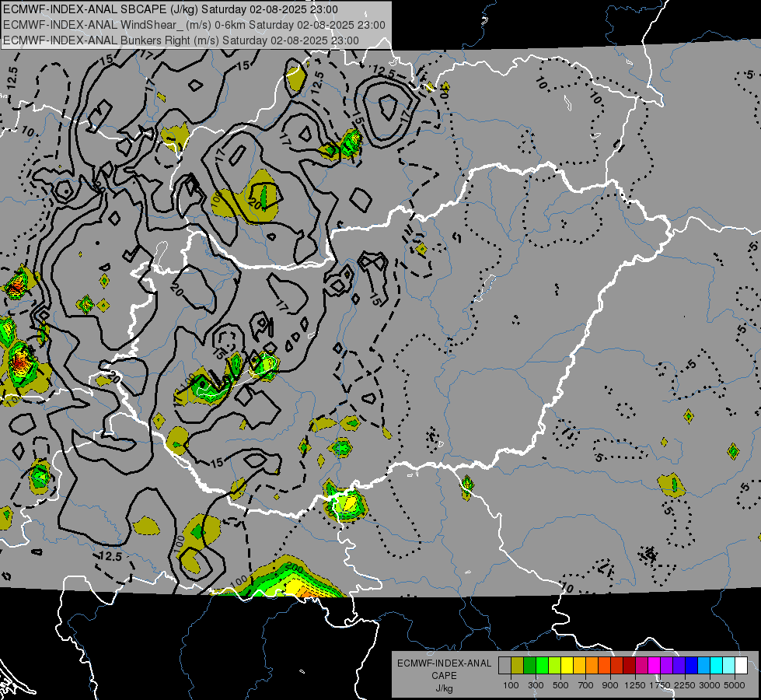Click legend tick value 1250
The width and height of the screenshot is (761, 700).
pos(635,685)
